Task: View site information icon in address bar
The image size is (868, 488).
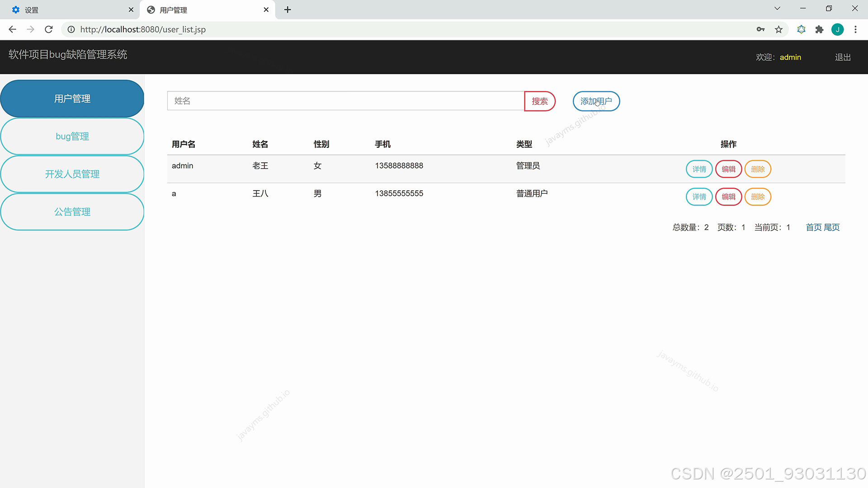Action: [x=71, y=29]
